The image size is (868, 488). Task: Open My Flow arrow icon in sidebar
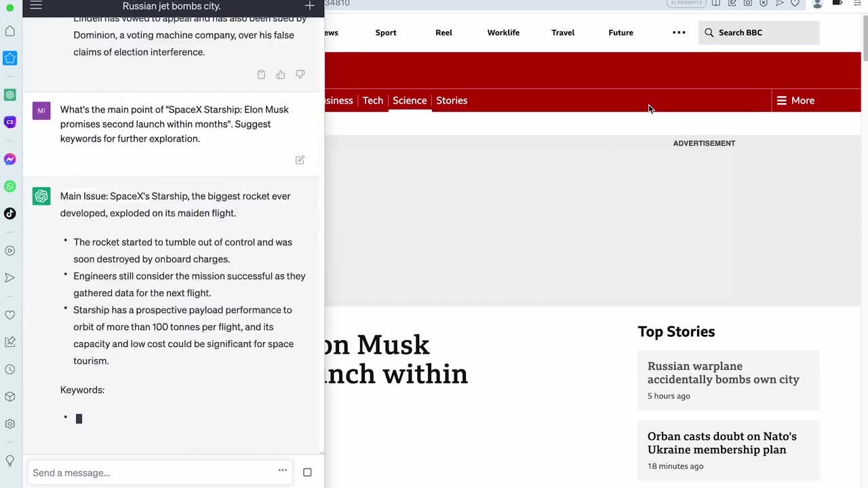coord(10,278)
